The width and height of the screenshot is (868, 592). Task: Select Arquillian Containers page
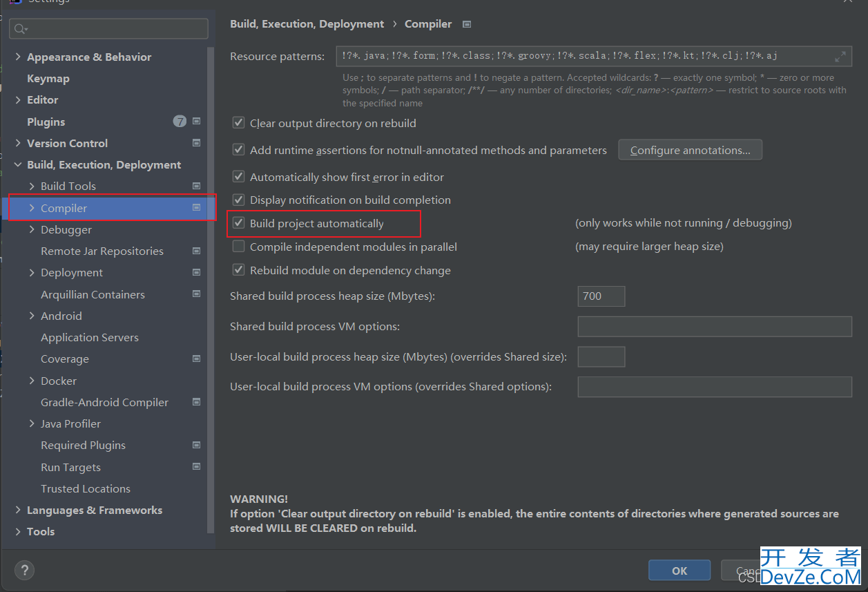93,294
